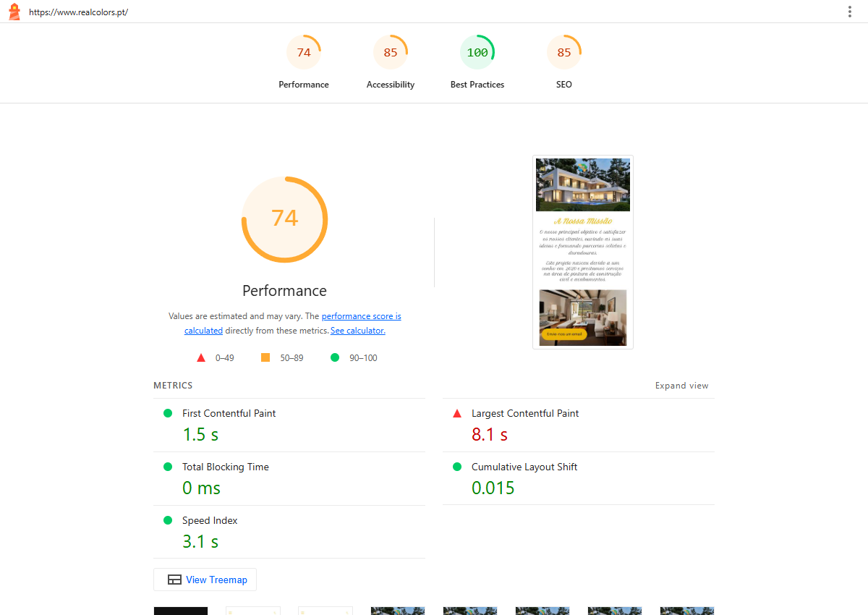Screen dimensions: 868x615
Task: Expand the metrics view
Action: coord(682,386)
